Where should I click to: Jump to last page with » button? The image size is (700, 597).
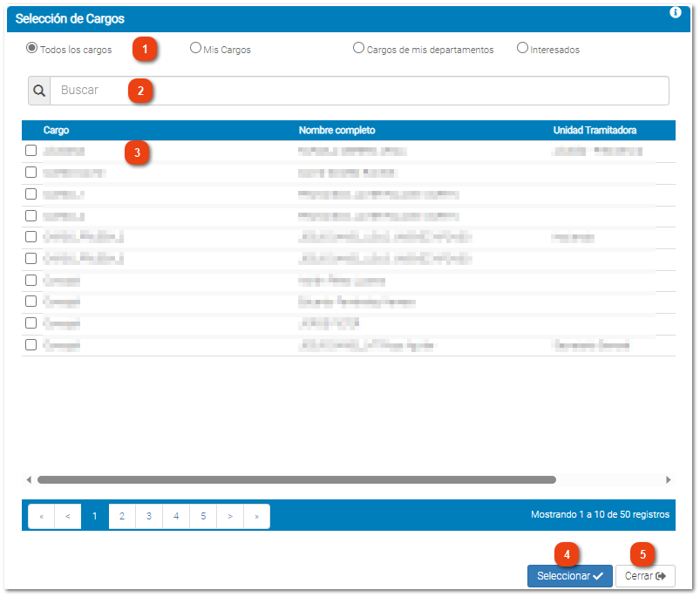pyautogui.click(x=256, y=517)
